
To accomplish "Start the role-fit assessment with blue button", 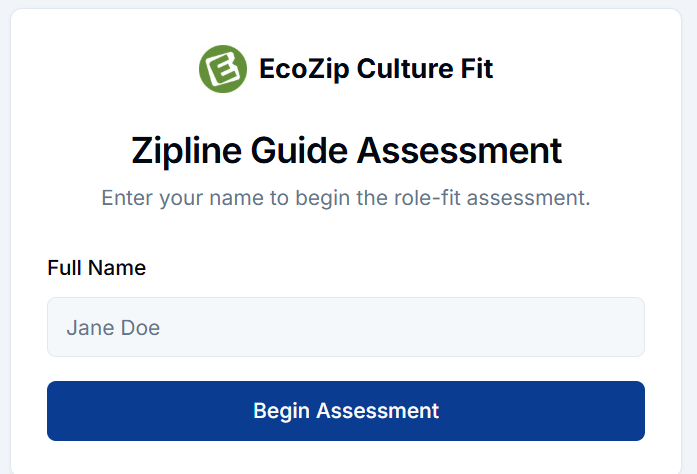I will point(345,410).
